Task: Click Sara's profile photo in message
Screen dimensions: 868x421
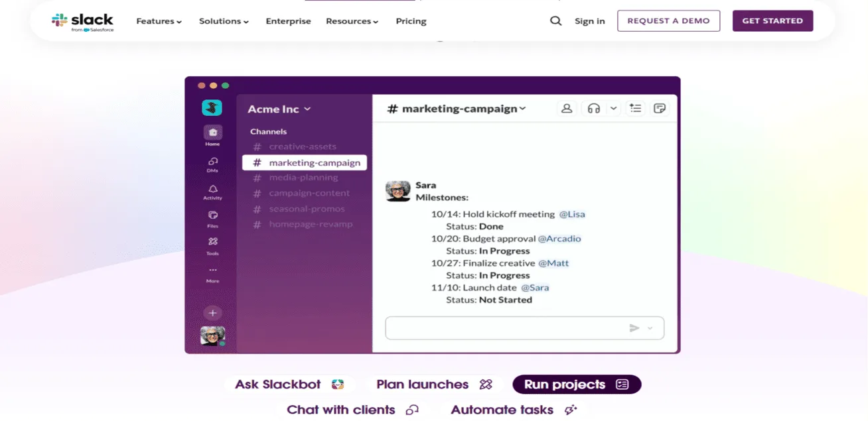Action: click(398, 191)
